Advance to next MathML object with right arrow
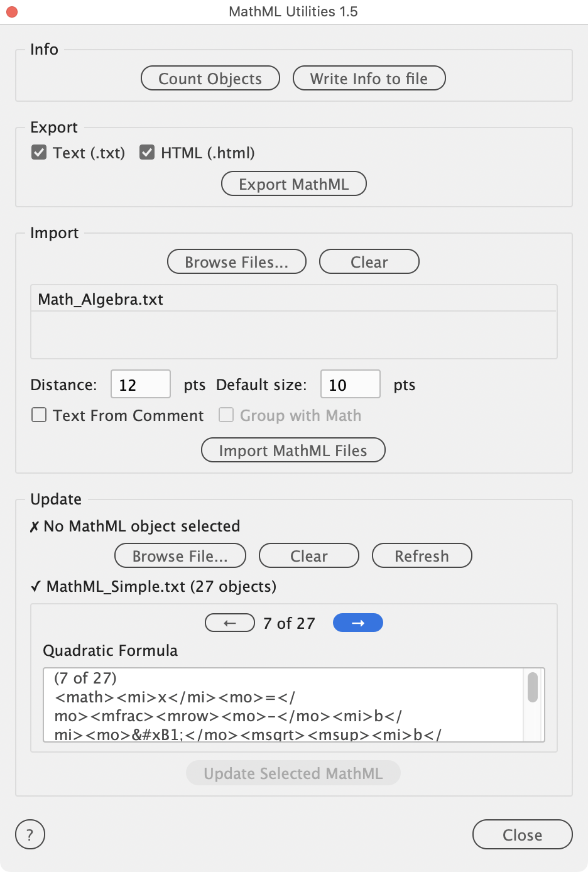The width and height of the screenshot is (588, 872). point(358,623)
